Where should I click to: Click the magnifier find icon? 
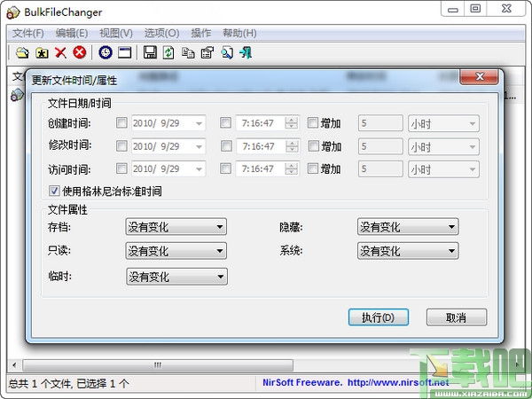(227, 53)
